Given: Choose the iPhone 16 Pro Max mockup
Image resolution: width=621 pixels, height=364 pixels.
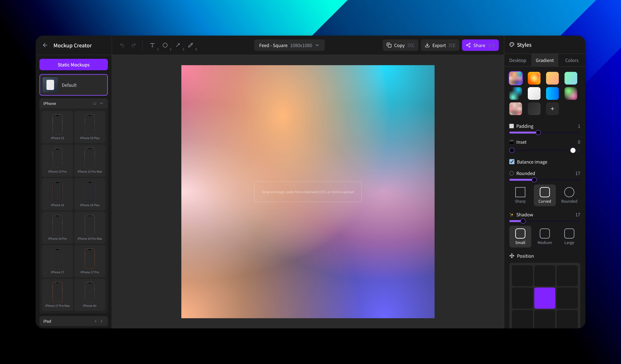Looking at the screenshot, I should 90,228.
